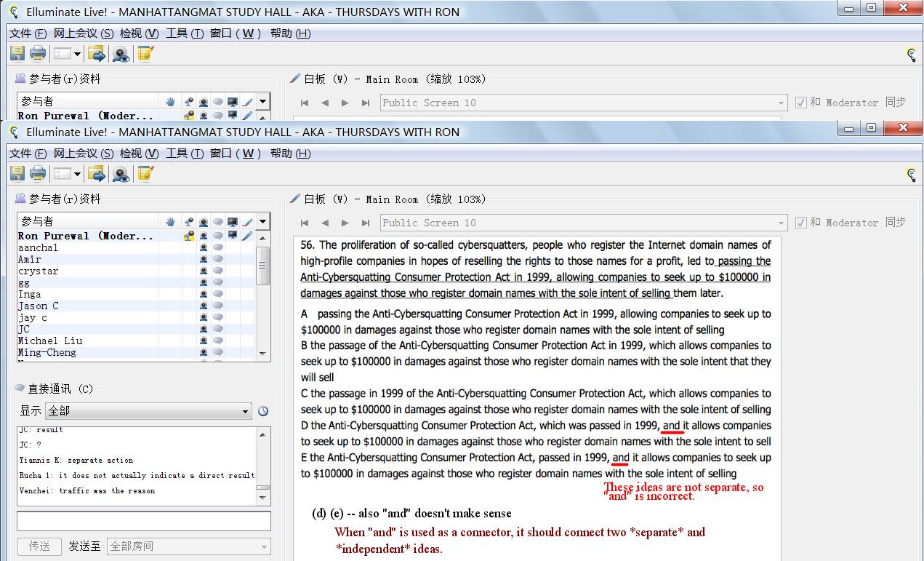Screen dimensions: 924x561
Task: Go to next whiteboard screen in front window
Action: 345,223
